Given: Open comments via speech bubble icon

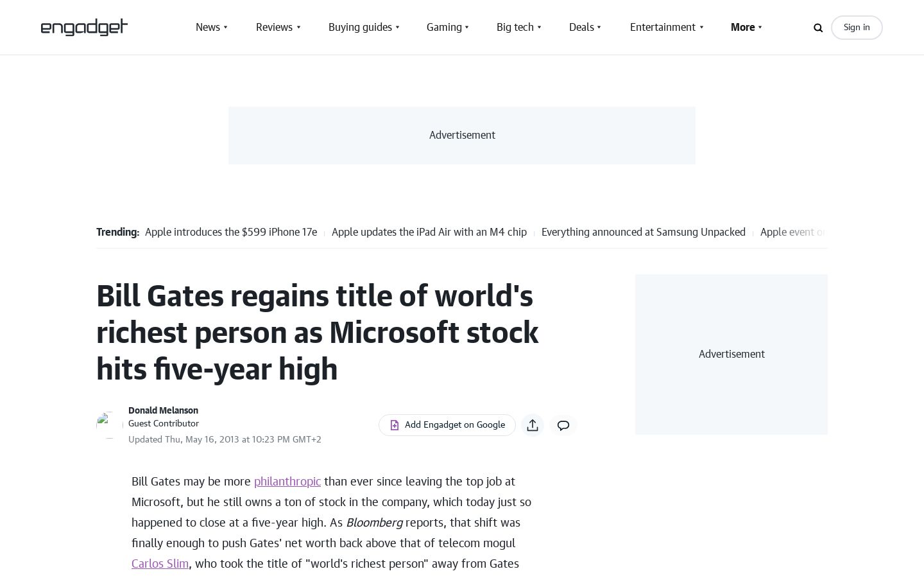Looking at the screenshot, I should pos(563,425).
